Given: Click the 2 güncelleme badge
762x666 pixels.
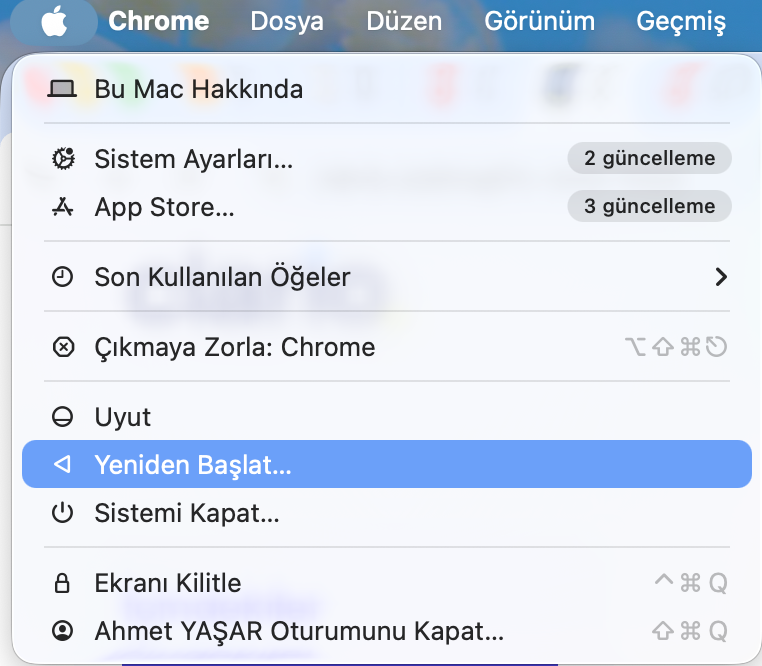Looking at the screenshot, I should (649, 158).
